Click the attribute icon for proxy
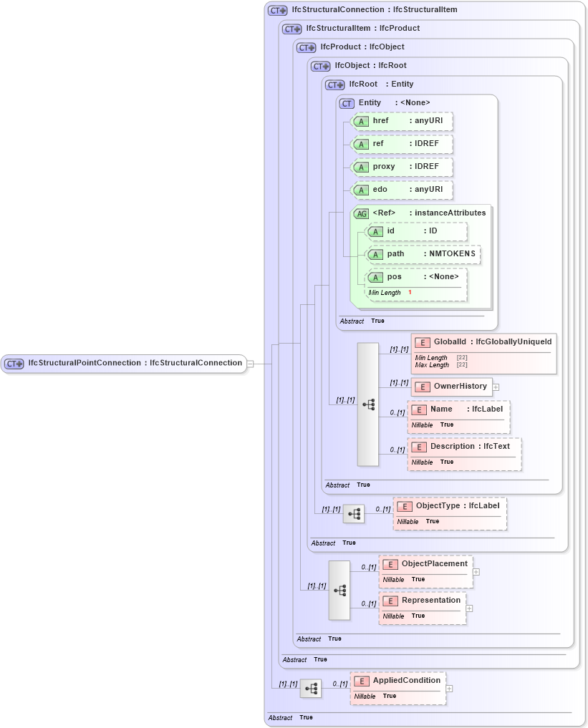 coord(362,167)
